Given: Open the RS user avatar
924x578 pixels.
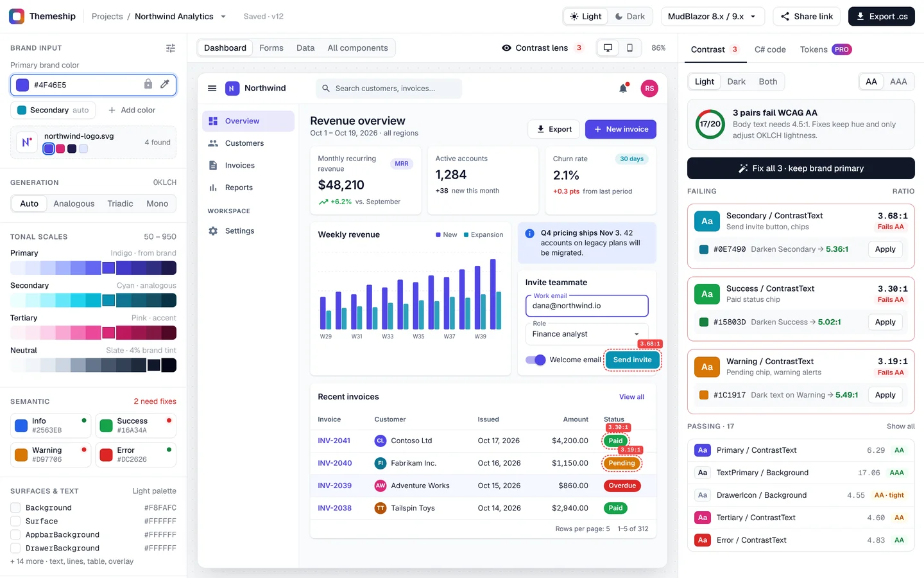Looking at the screenshot, I should click(x=649, y=89).
